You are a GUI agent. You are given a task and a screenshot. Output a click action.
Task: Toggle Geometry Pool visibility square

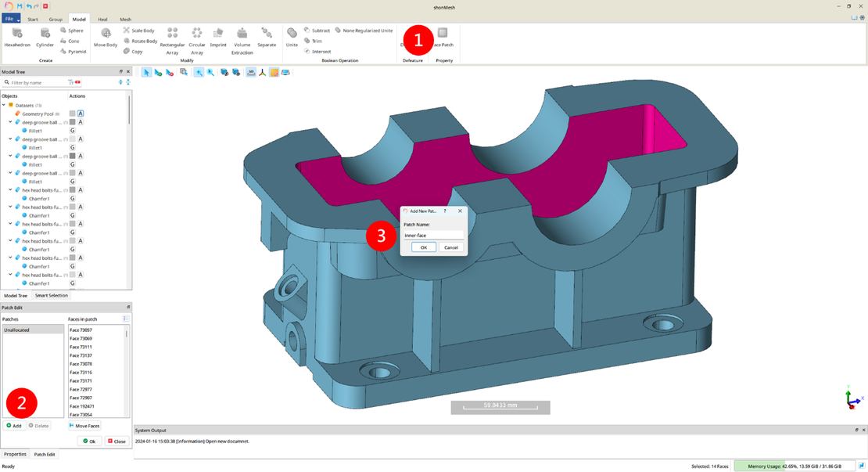(x=73, y=113)
